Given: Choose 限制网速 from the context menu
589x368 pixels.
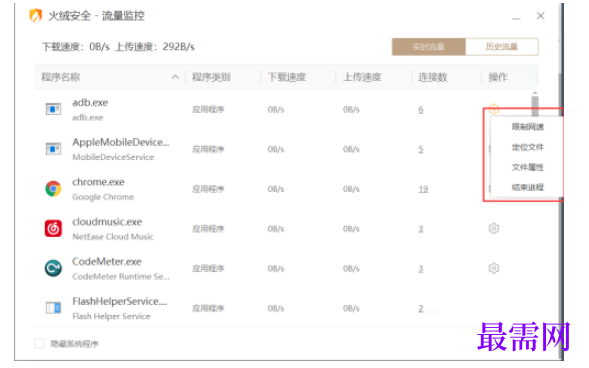Looking at the screenshot, I should tap(527, 127).
